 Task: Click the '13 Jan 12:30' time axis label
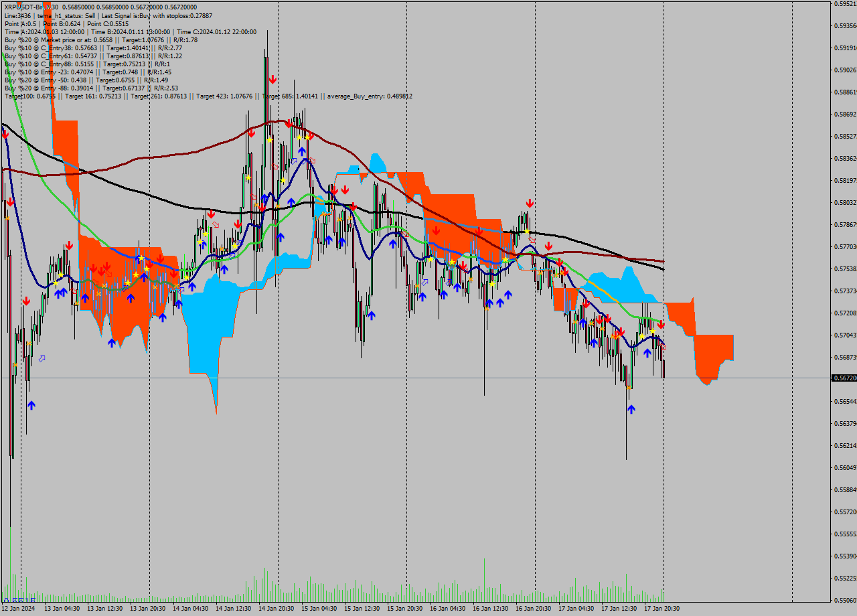(104, 609)
